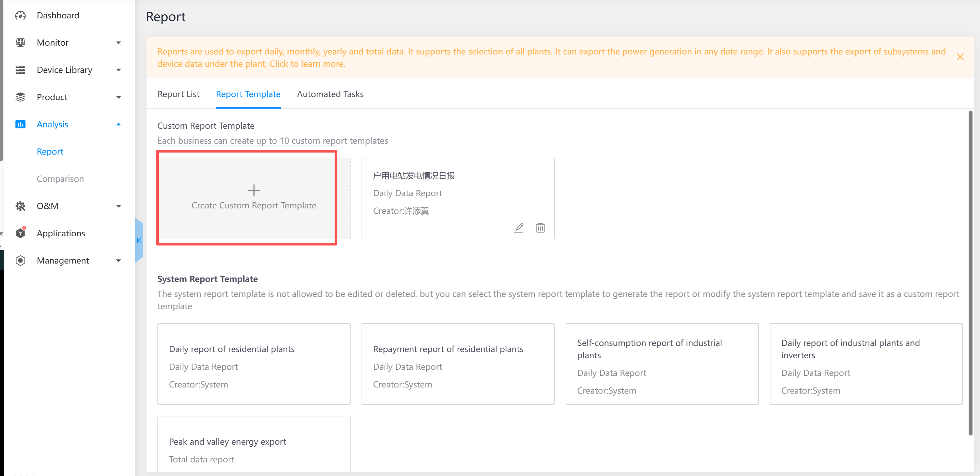Click the plus icon to create template
The image size is (980, 476).
click(254, 190)
